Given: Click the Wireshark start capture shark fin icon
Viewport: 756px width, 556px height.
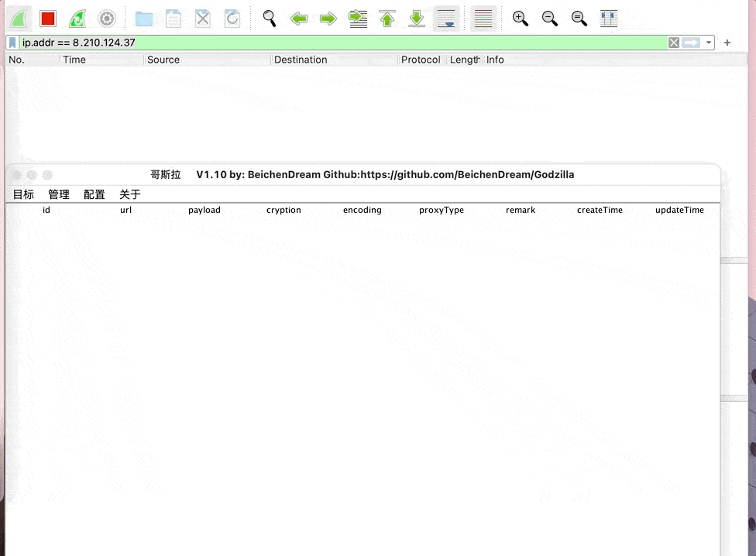Looking at the screenshot, I should tap(19, 19).
